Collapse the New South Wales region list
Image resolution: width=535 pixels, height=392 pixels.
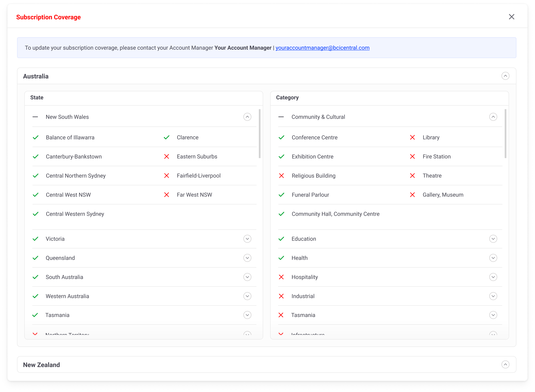(x=247, y=117)
